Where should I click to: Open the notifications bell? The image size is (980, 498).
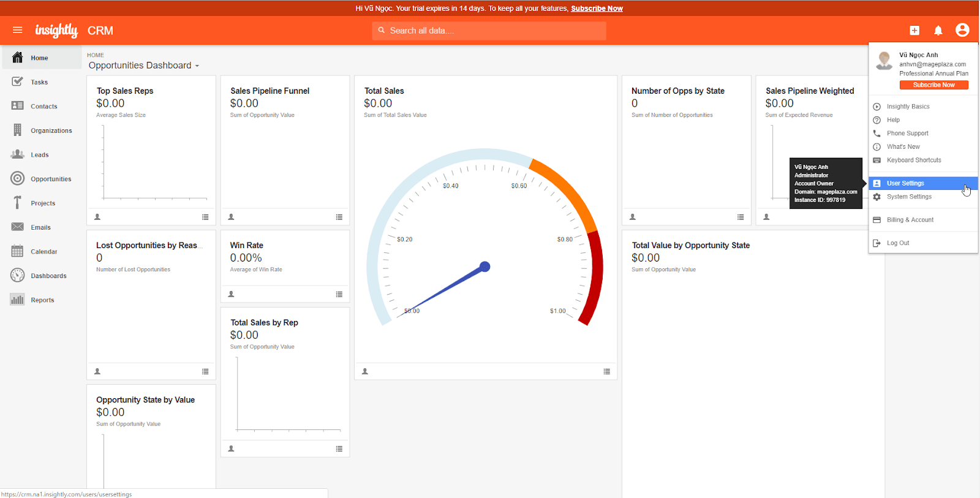[938, 31]
